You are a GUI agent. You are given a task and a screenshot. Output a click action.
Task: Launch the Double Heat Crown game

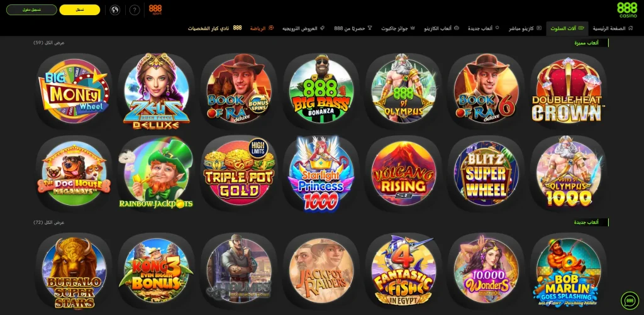(x=569, y=91)
